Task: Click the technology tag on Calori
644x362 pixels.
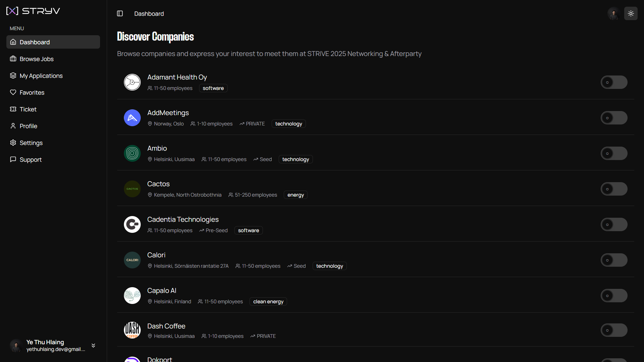Action: (x=330, y=266)
